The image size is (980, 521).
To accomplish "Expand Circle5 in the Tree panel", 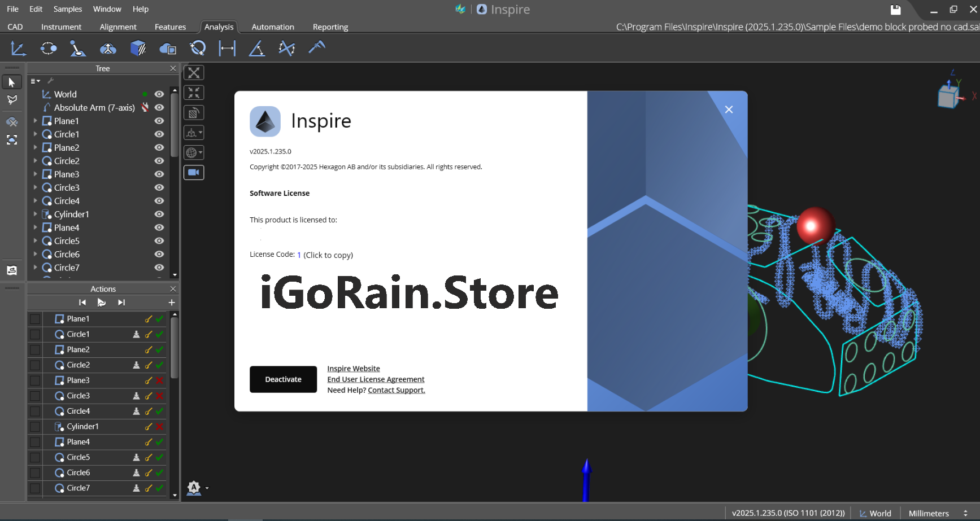I will (x=36, y=241).
